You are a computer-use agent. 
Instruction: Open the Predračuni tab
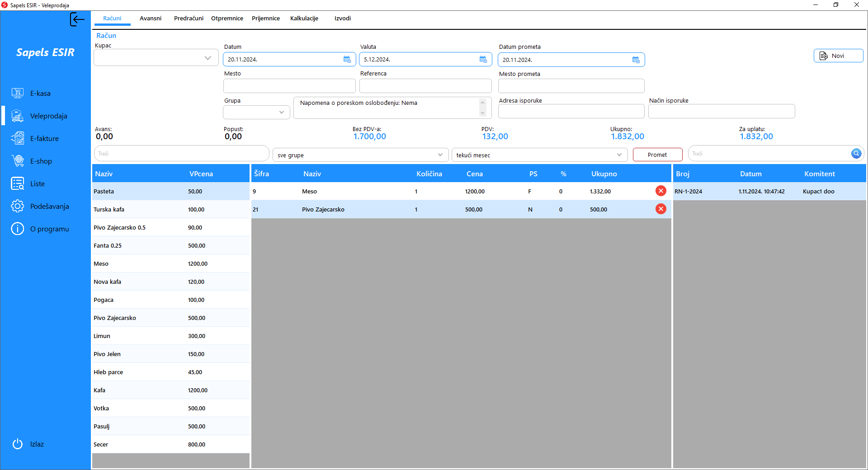tap(189, 19)
